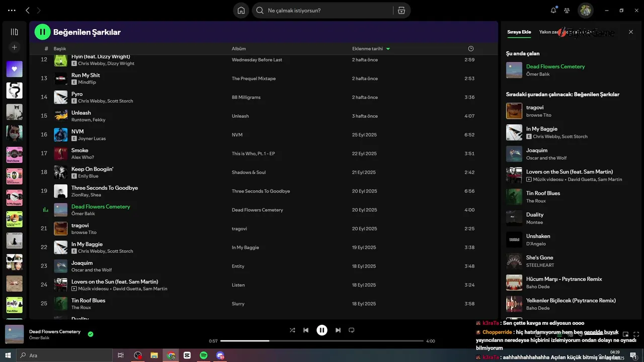
Task: Pause with the green Beğenilen Şarkılar button
Action: click(42, 32)
